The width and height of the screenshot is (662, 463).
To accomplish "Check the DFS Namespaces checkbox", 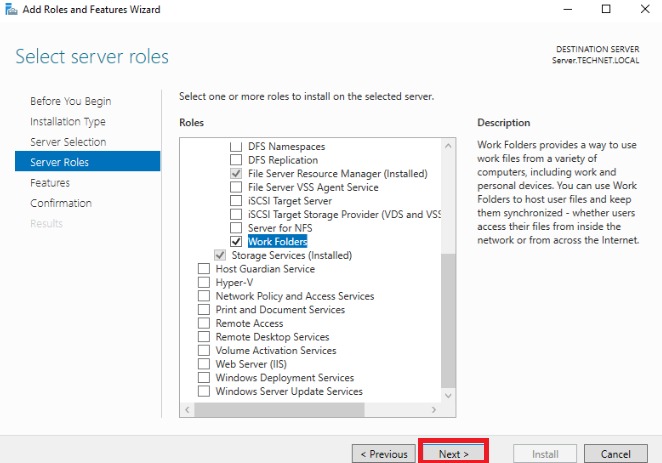I will 236,146.
